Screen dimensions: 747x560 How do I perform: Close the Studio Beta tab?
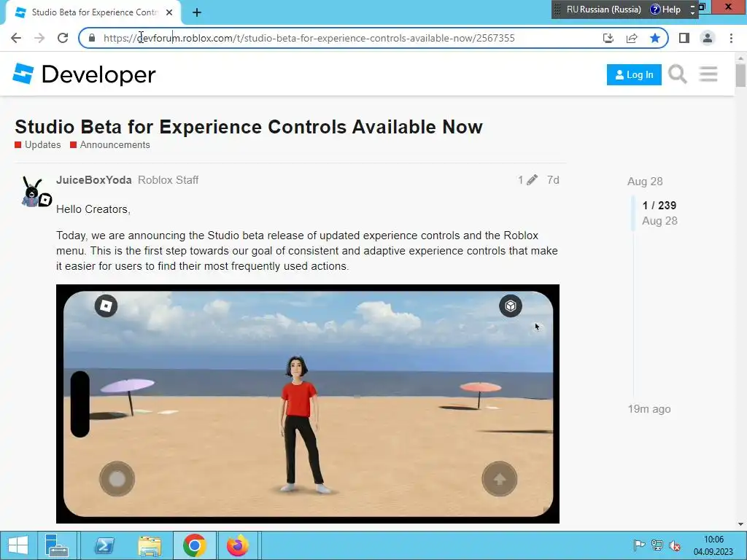[x=169, y=12]
